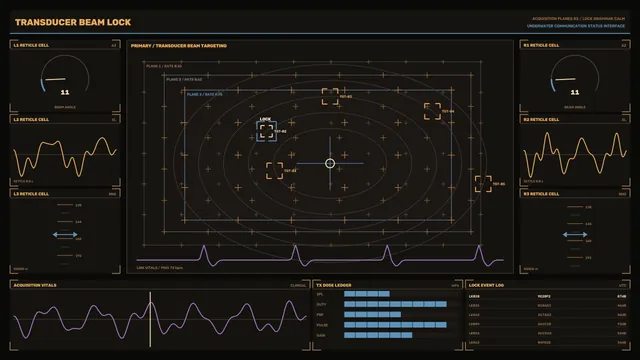Click the purple pulse trace under the targeting grid
The height and width of the screenshot is (360, 640).
[x=320, y=256]
